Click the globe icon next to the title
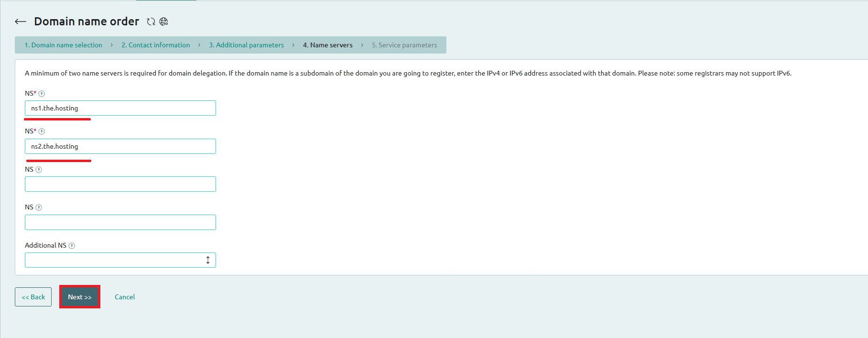 [x=163, y=22]
